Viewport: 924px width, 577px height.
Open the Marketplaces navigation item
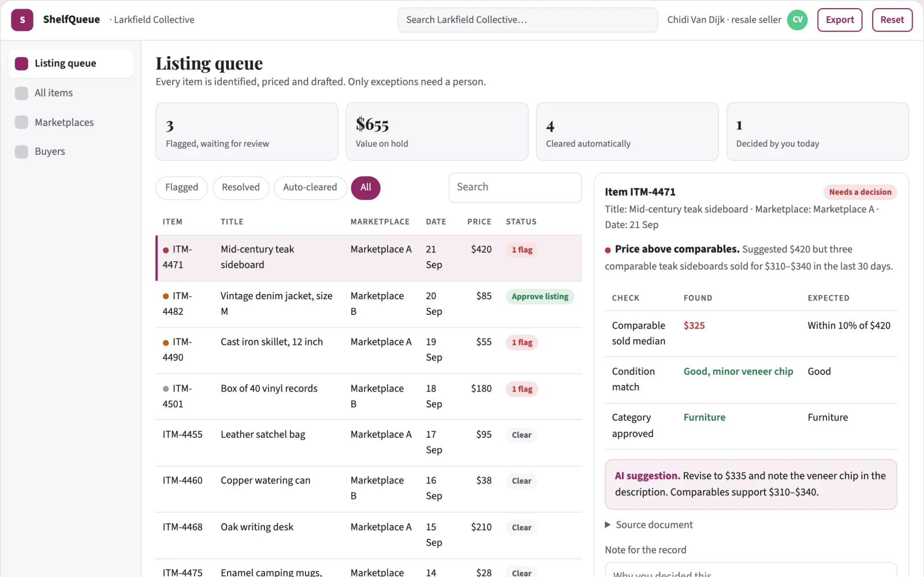[x=70, y=122]
